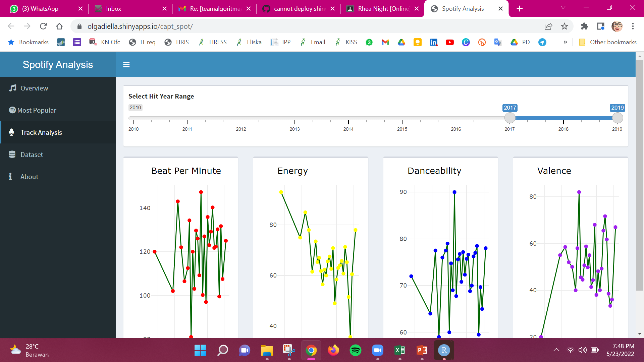Open the Most Popular page

[37, 110]
